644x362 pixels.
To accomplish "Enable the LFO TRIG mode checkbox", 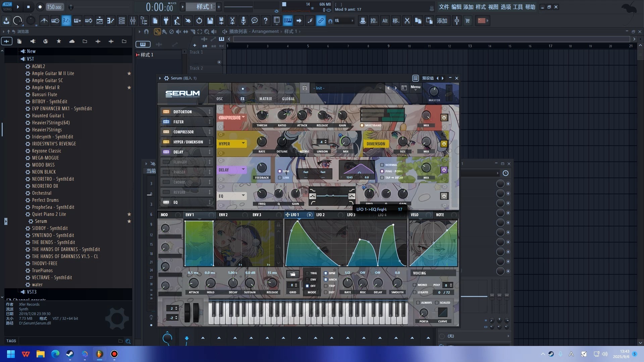I will tap(307, 273).
